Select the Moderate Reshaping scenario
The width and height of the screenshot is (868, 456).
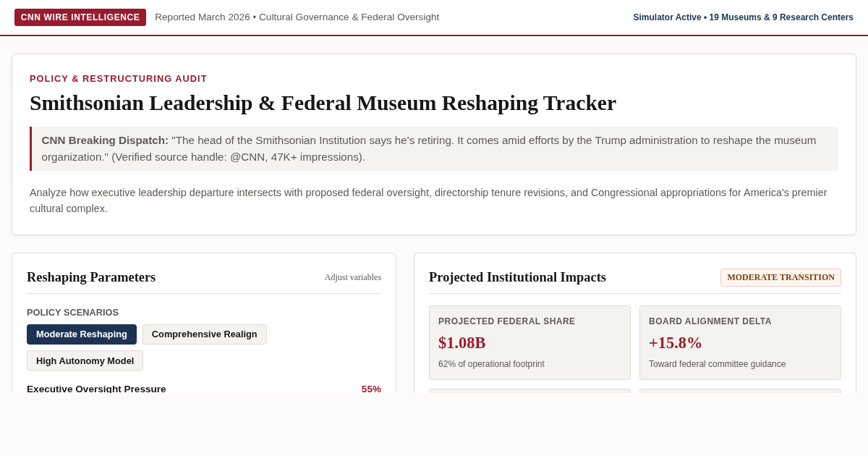click(x=82, y=334)
